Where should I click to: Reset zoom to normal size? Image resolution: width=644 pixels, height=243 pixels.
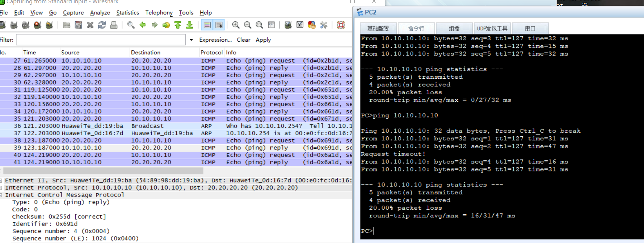tap(260, 25)
